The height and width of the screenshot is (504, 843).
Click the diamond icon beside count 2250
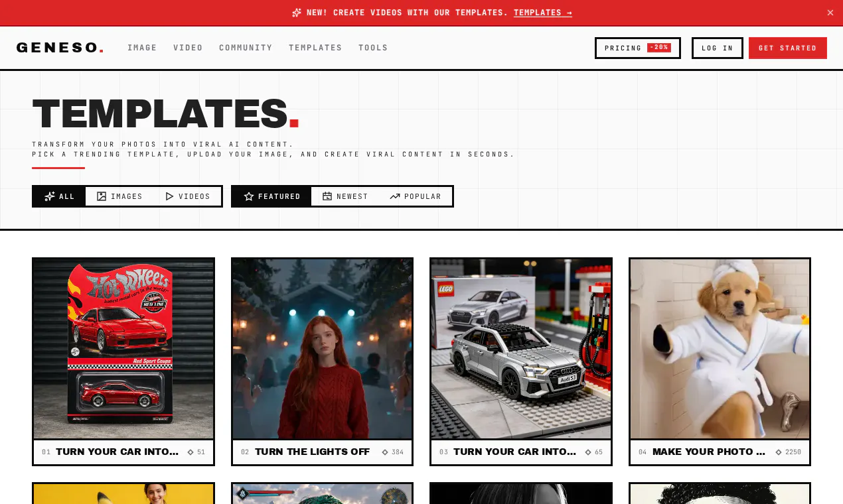tap(779, 452)
